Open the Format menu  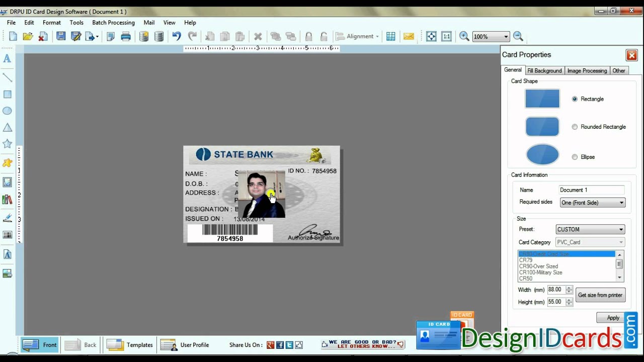(52, 23)
